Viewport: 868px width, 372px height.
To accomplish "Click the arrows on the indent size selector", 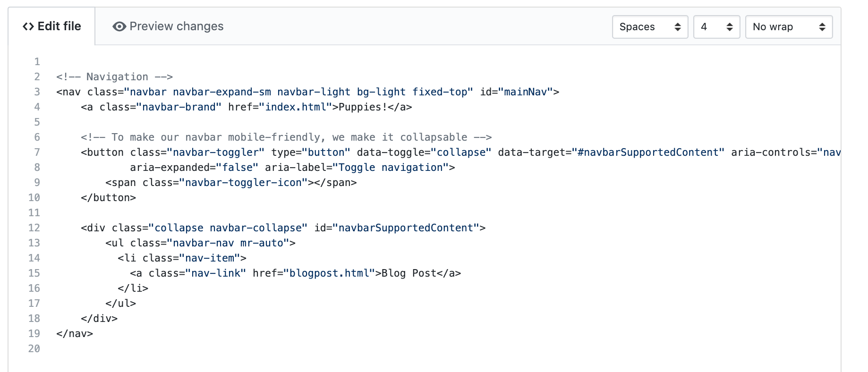I will point(730,27).
